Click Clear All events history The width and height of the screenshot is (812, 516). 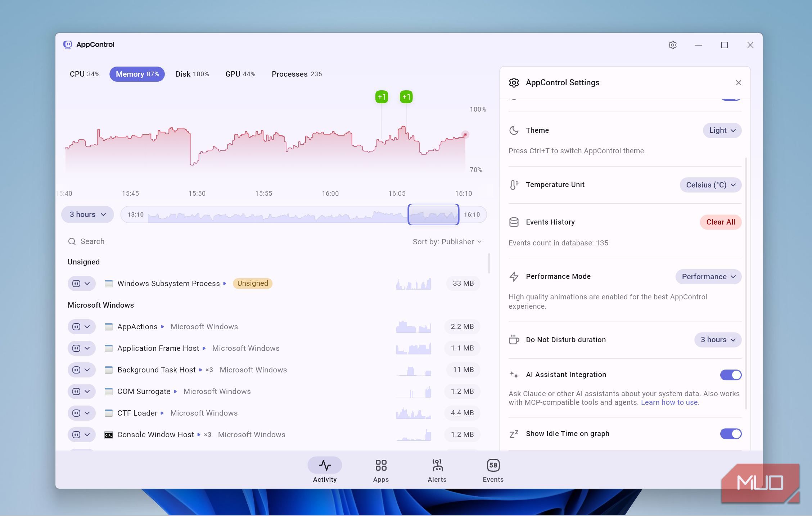tap(721, 222)
